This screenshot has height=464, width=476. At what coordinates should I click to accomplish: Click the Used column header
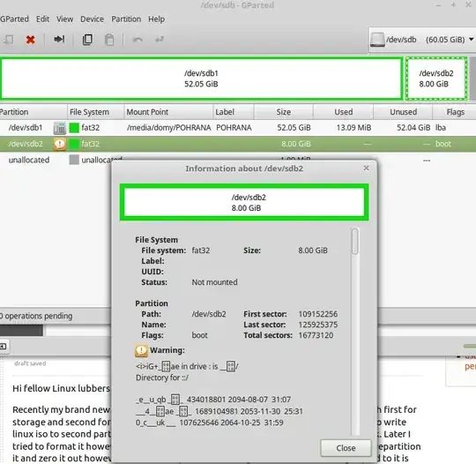pos(344,112)
